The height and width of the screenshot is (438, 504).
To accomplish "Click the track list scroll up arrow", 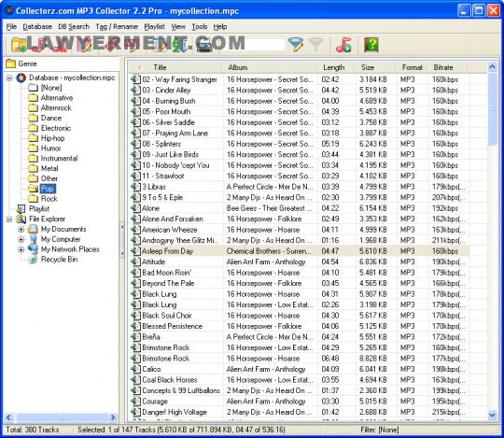I will [x=492, y=67].
